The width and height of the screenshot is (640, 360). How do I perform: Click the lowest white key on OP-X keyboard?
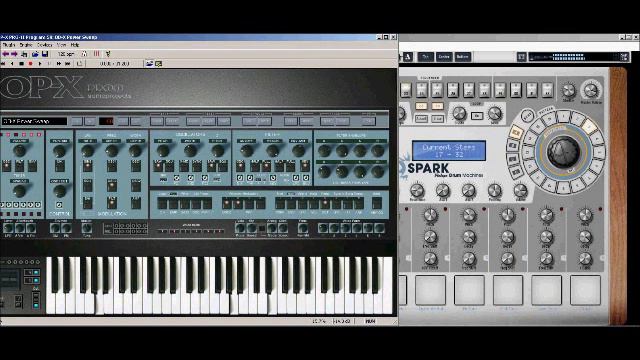(51, 303)
